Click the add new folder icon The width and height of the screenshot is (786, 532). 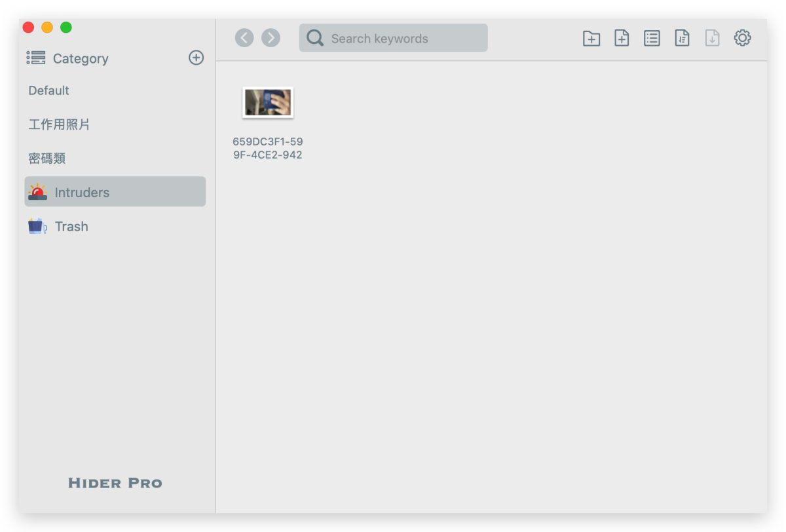(591, 39)
